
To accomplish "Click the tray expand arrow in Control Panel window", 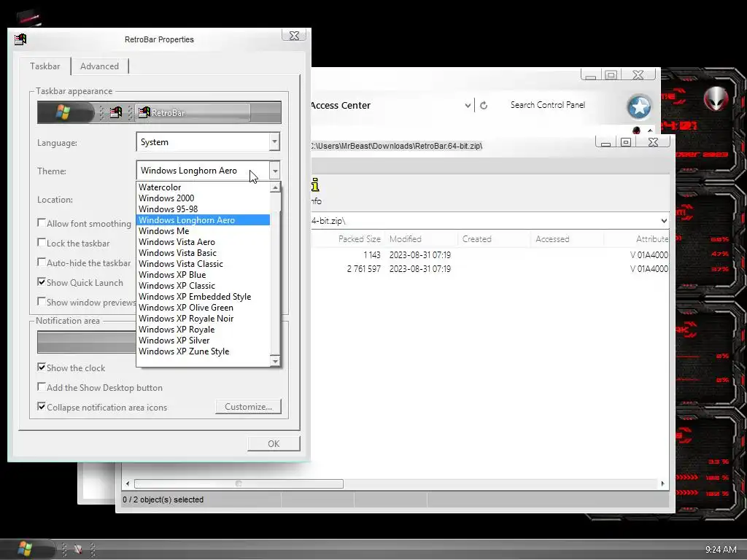I will pos(650,130).
